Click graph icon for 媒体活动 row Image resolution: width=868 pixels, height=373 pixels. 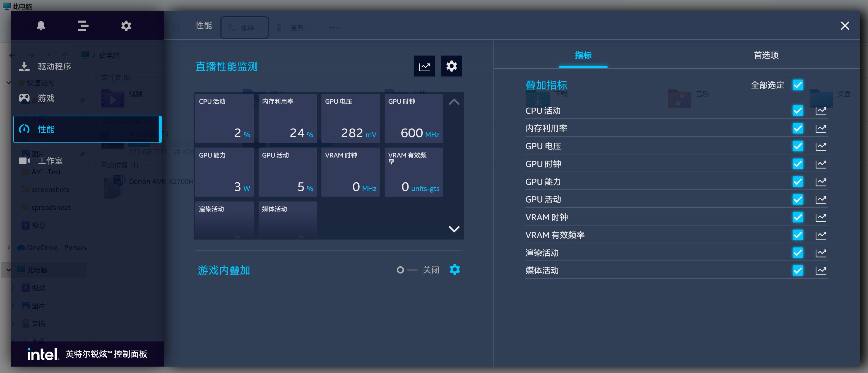821,271
